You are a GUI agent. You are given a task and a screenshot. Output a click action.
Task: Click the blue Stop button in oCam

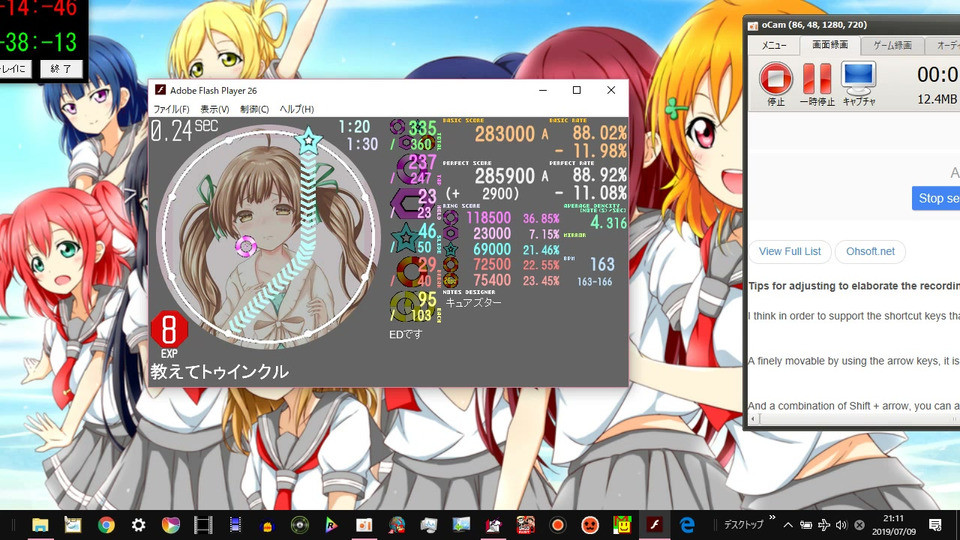pos(936,198)
